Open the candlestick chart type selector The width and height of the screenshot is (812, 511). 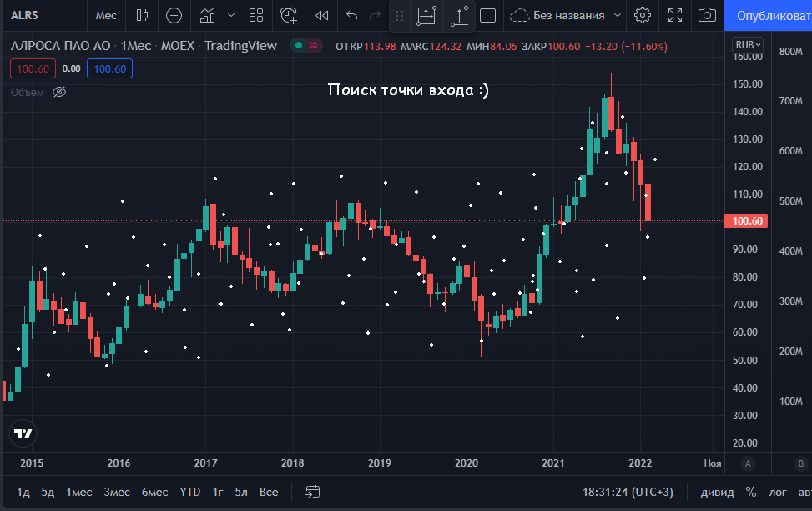(142, 15)
